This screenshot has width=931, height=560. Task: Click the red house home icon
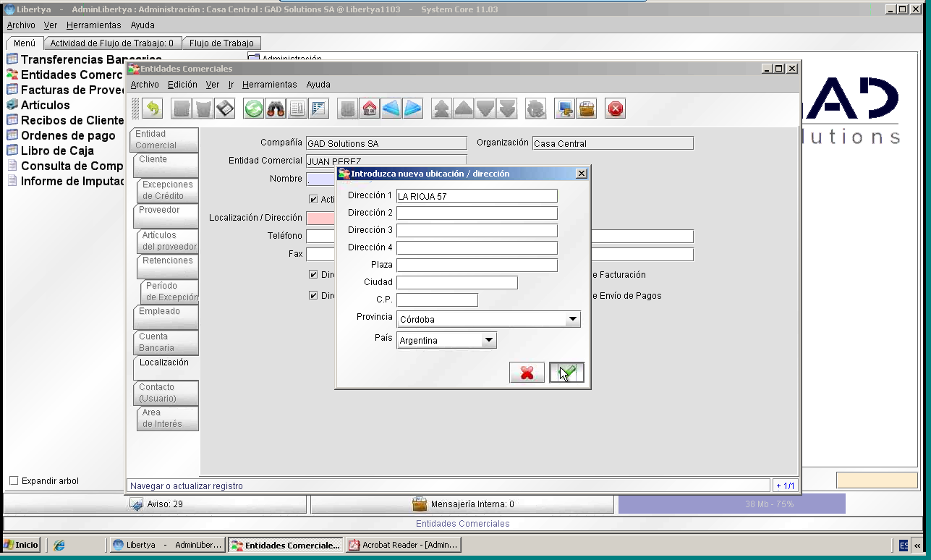pyautogui.click(x=370, y=109)
